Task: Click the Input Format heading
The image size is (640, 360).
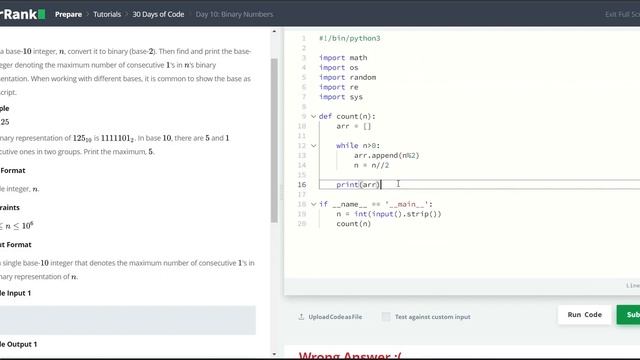Action: (13, 170)
